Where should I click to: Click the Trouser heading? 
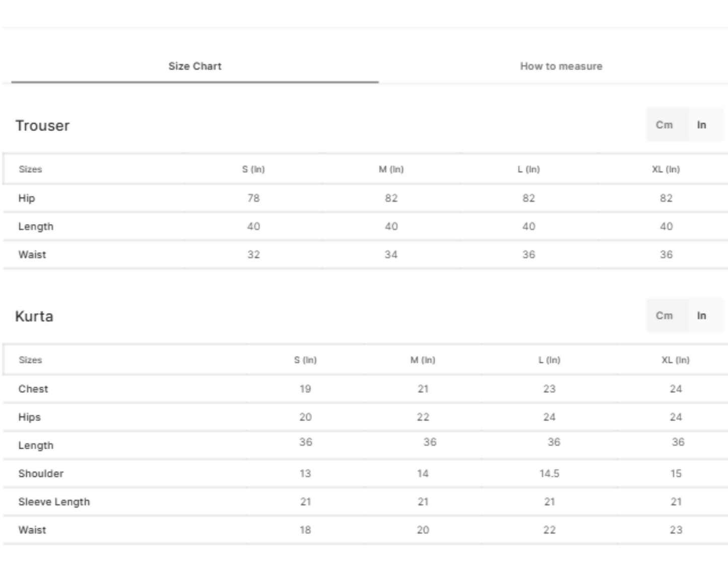tap(42, 125)
